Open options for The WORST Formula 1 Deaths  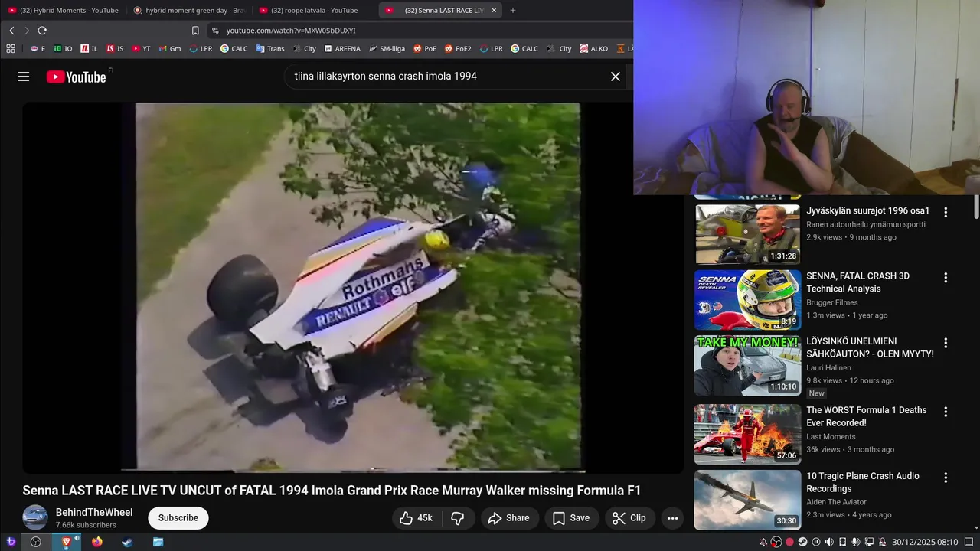(946, 411)
